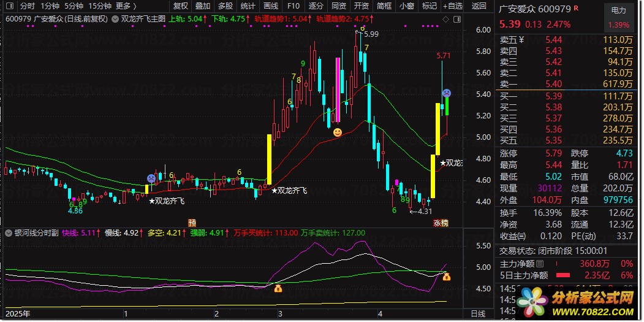Open the 复权 adjustment menu
This screenshot has height=322, width=644.
click(x=180, y=6)
